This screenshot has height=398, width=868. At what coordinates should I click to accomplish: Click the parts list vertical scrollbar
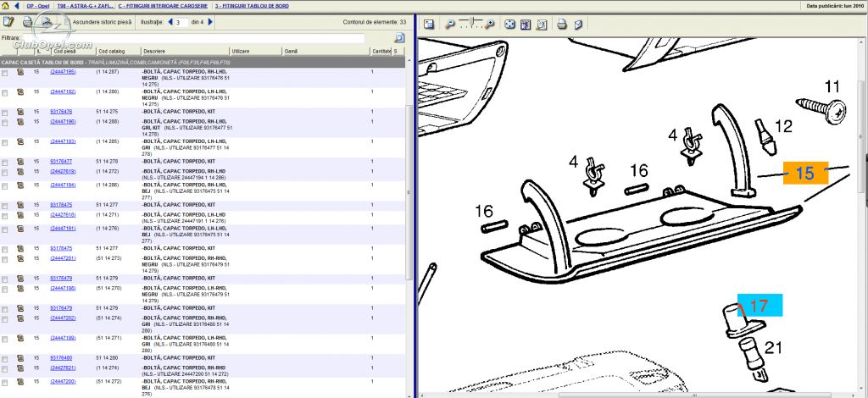pyautogui.click(x=409, y=192)
